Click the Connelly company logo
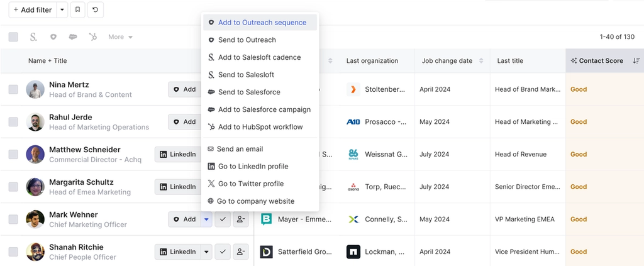 click(x=353, y=219)
